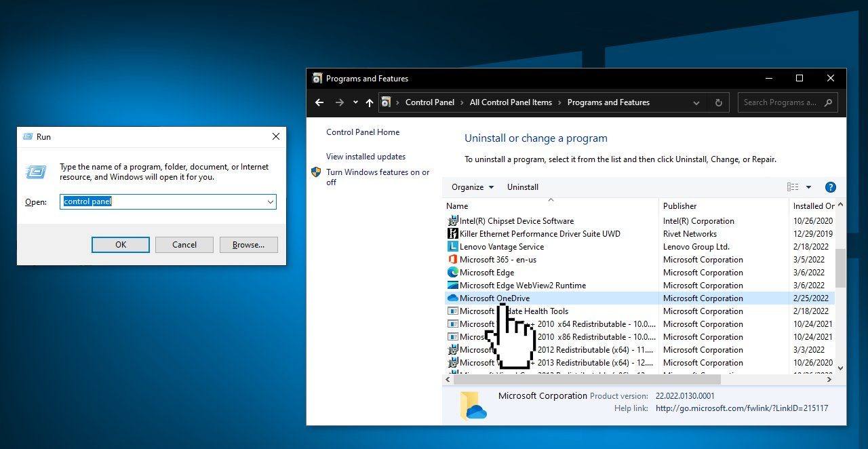868x449 pixels.
Task: Click the vertical scrollbar down arrow
Action: coord(841,368)
